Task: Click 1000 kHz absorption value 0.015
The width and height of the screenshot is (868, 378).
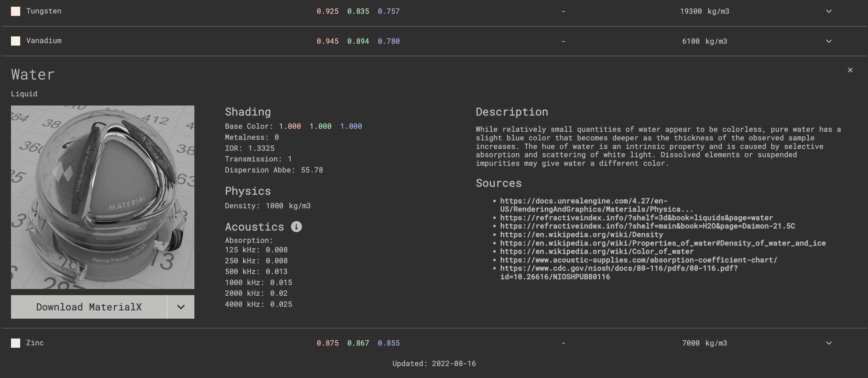Action: [281, 283]
